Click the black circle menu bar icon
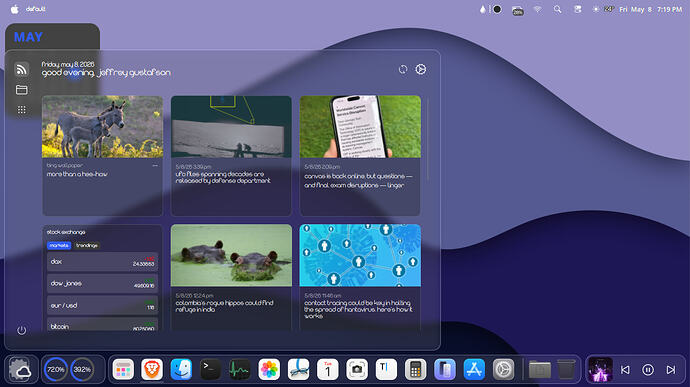The width and height of the screenshot is (690, 387). point(497,9)
